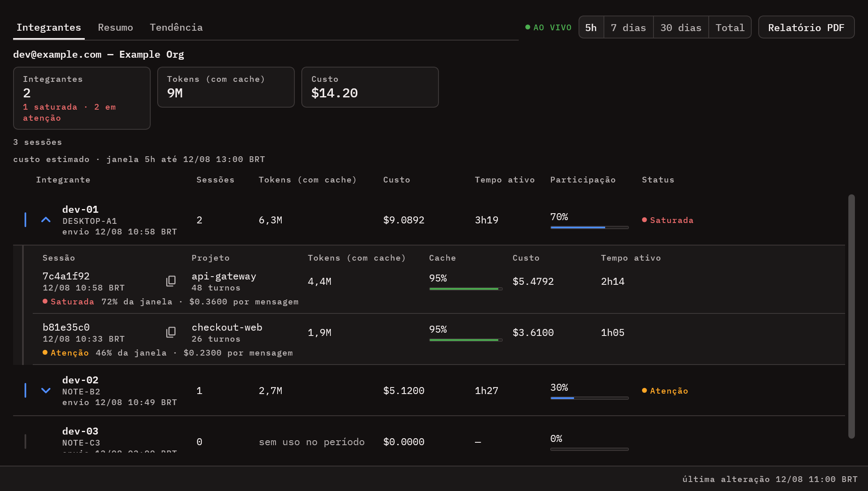Screen dimensions: 868x491
Task: Click the orange Atenção status for dev-02
Action: pos(665,391)
